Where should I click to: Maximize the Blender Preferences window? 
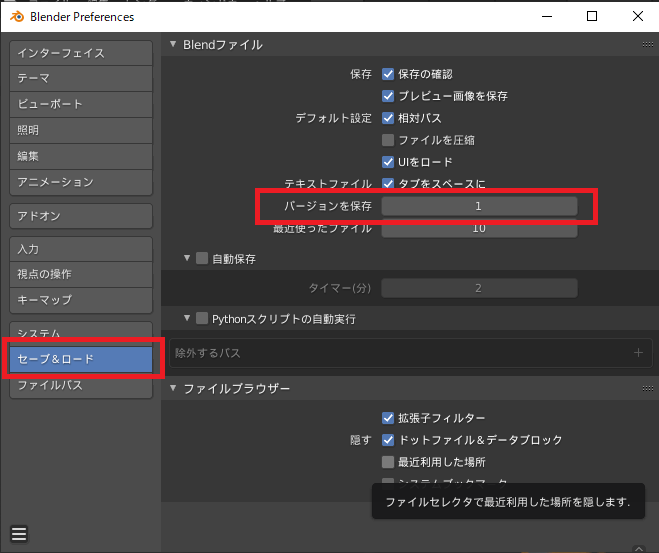[592, 16]
